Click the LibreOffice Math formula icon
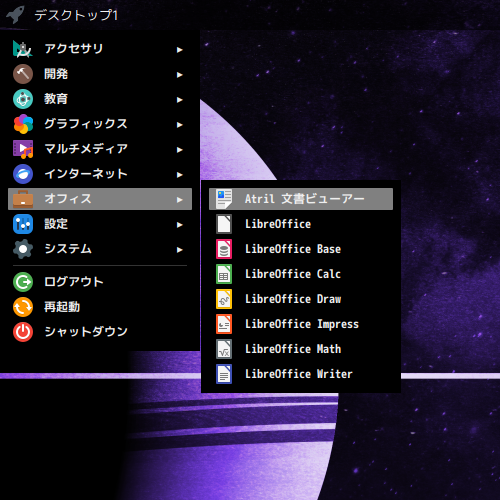Viewport: 500px width, 500px height. click(224, 349)
